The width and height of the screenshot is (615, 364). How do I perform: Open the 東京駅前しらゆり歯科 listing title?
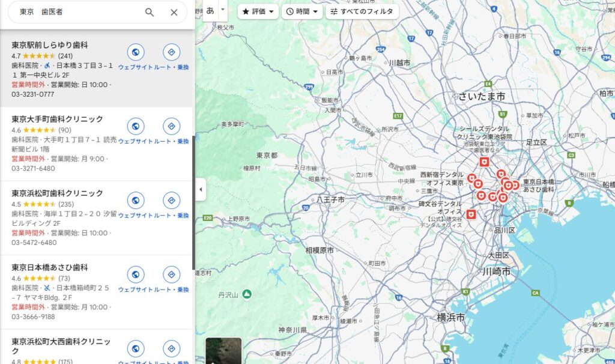tap(50, 45)
